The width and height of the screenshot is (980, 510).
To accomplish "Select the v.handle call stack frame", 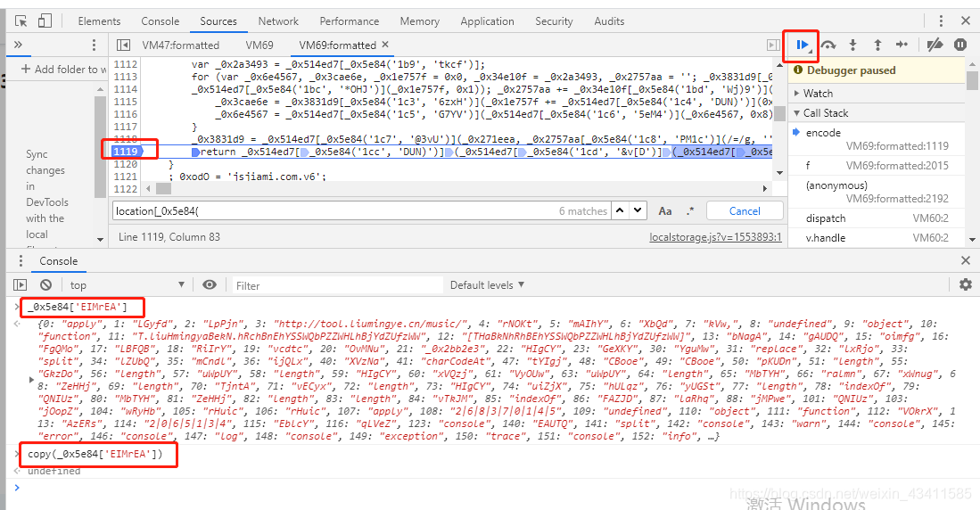I will coord(877,237).
